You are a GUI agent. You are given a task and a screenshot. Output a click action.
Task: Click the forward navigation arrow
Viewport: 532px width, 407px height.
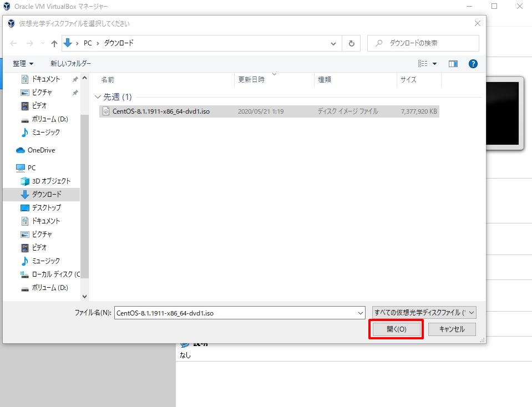pyautogui.click(x=30, y=43)
